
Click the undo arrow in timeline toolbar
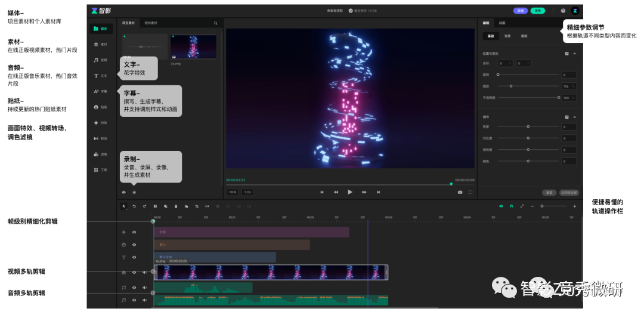point(134,206)
